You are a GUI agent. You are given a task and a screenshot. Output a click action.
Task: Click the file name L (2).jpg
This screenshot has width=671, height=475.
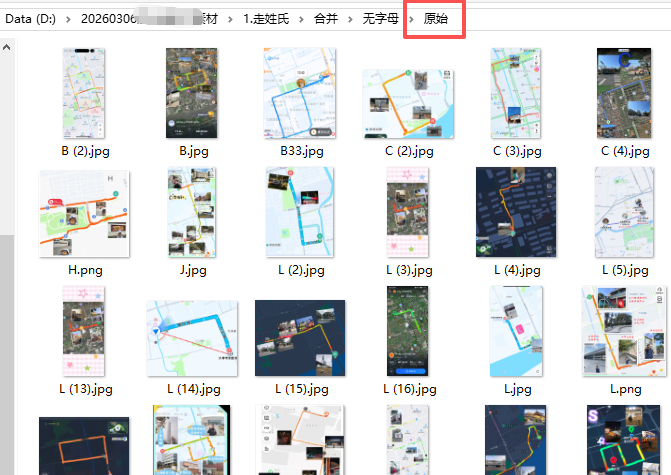(301, 270)
